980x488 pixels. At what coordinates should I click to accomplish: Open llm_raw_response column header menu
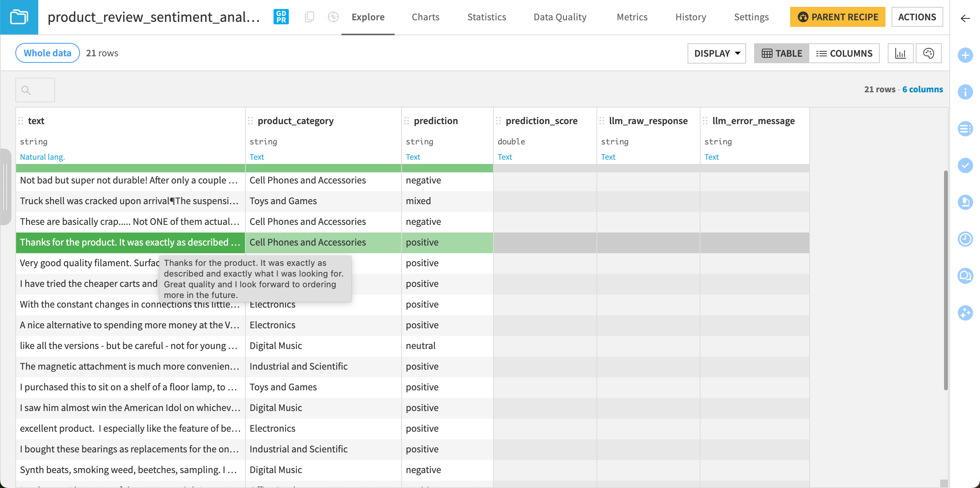(648, 121)
